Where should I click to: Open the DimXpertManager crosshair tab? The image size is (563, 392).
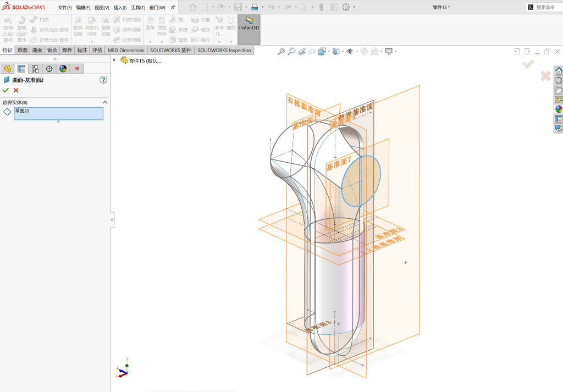point(49,69)
